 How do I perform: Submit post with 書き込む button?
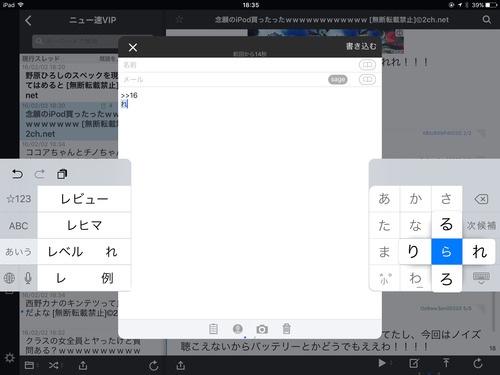coord(361,46)
